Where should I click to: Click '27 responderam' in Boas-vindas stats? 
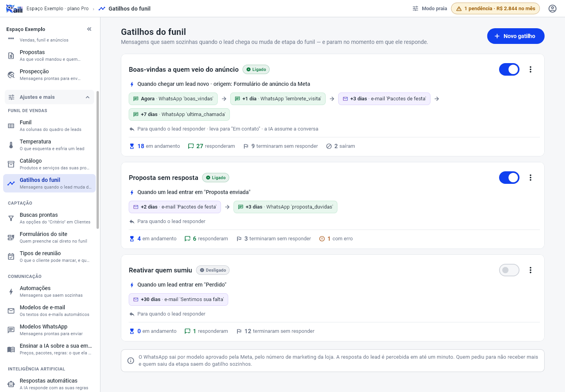coord(211,146)
